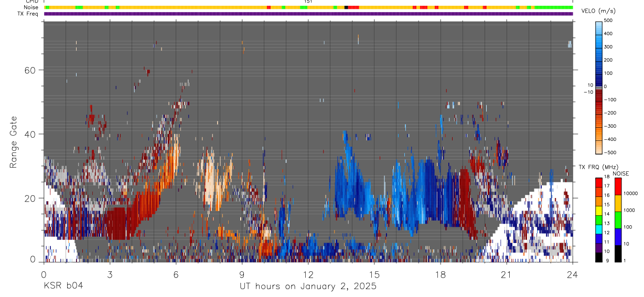This screenshot has width=644, height=297.
Task: Click the 15 MHz tick in TX FRQ legend
Action: pyautogui.click(x=607, y=204)
